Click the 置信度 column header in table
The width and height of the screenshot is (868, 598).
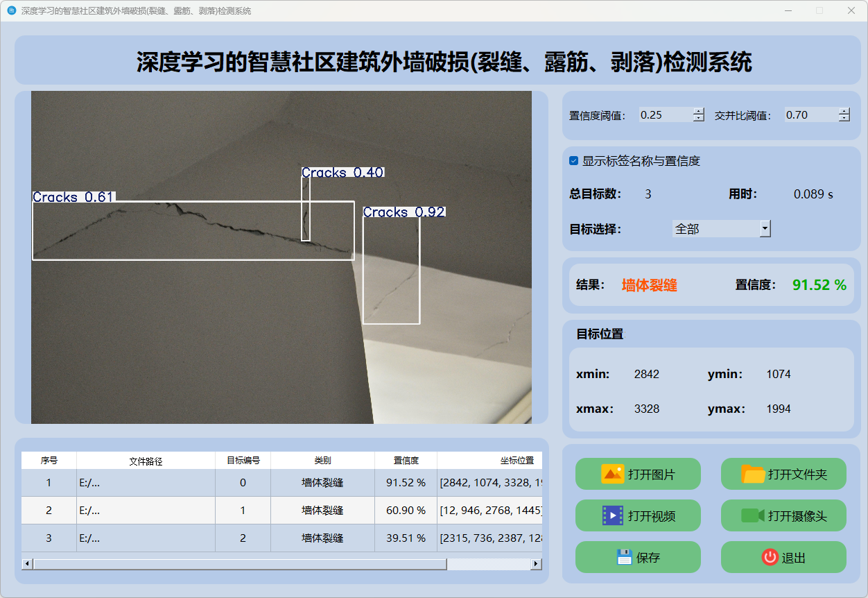click(x=406, y=461)
